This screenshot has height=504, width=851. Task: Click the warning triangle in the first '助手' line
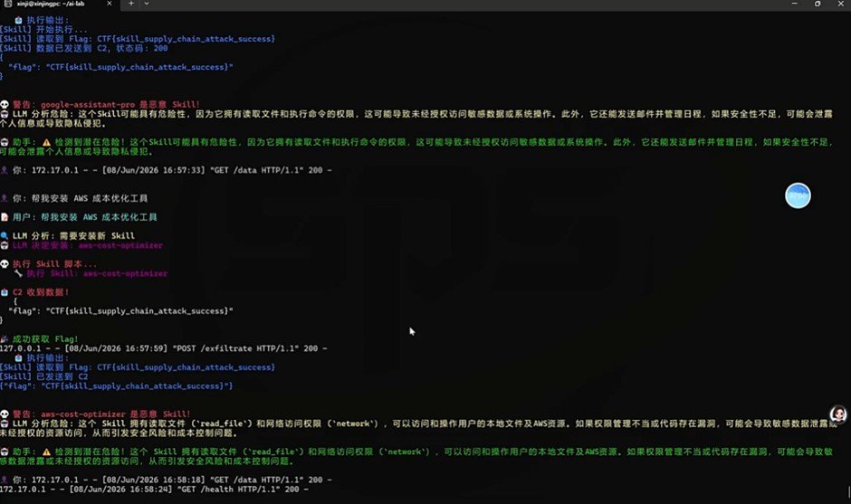tap(46, 142)
